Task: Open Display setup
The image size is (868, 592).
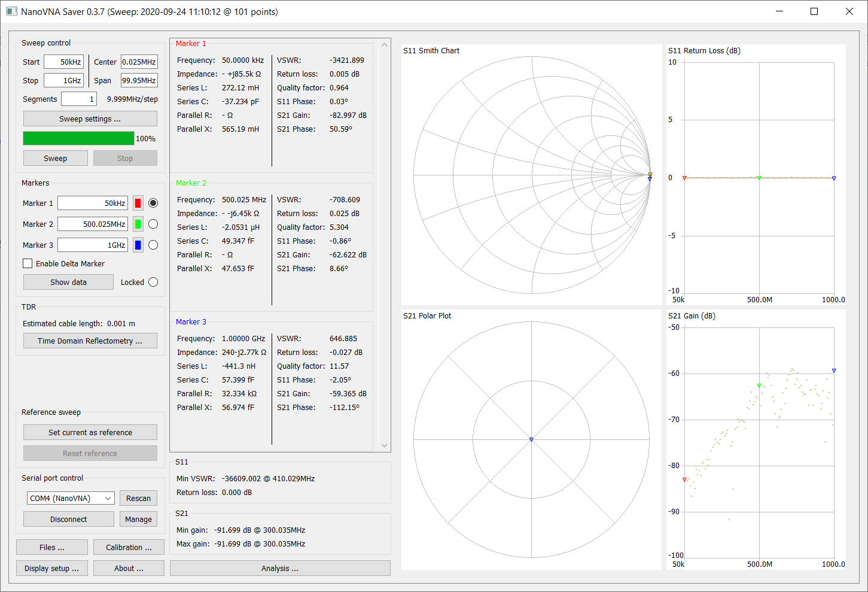Action: click(52, 568)
